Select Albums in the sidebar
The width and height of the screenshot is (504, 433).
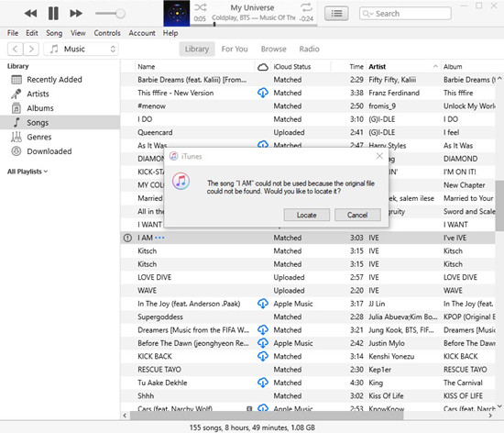pyautogui.click(x=60, y=108)
